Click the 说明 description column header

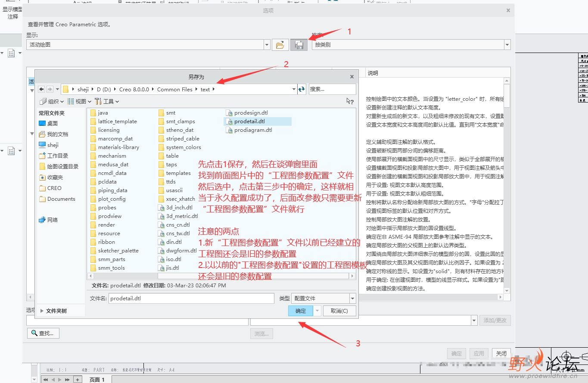point(373,73)
